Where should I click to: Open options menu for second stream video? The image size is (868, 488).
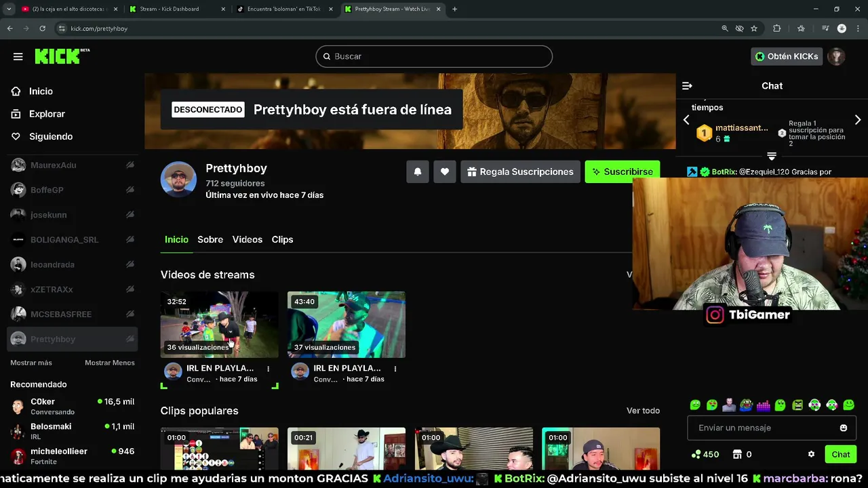point(395,369)
